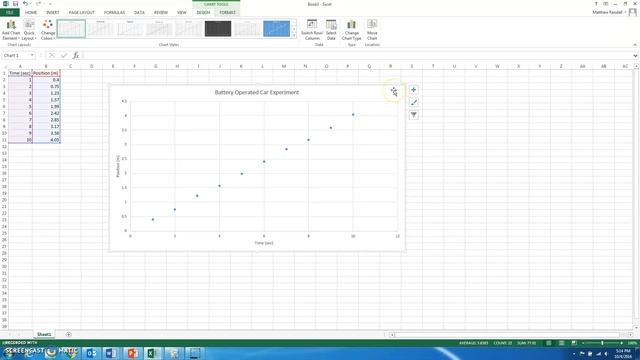
Task: Open the Excel Help question mark
Action: point(596,4)
